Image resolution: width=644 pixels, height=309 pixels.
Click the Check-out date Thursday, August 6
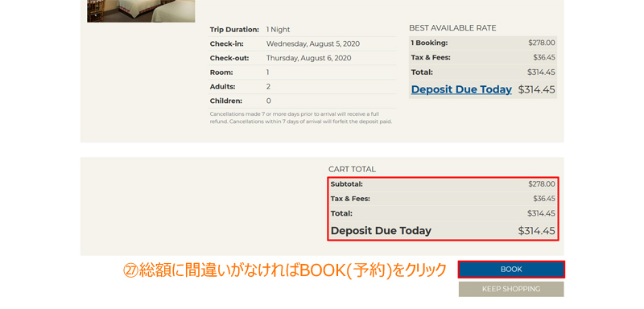(x=308, y=58)
